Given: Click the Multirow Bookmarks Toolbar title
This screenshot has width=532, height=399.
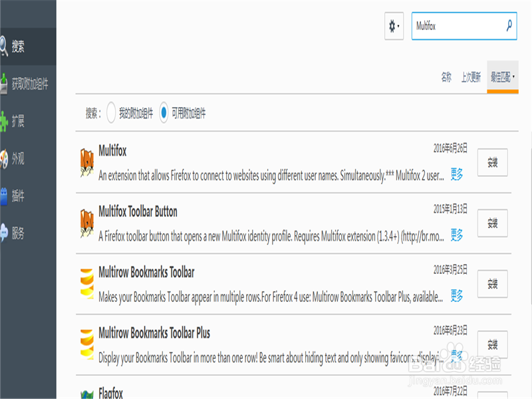Looking at the screenshot, I should tap(146, 272).
